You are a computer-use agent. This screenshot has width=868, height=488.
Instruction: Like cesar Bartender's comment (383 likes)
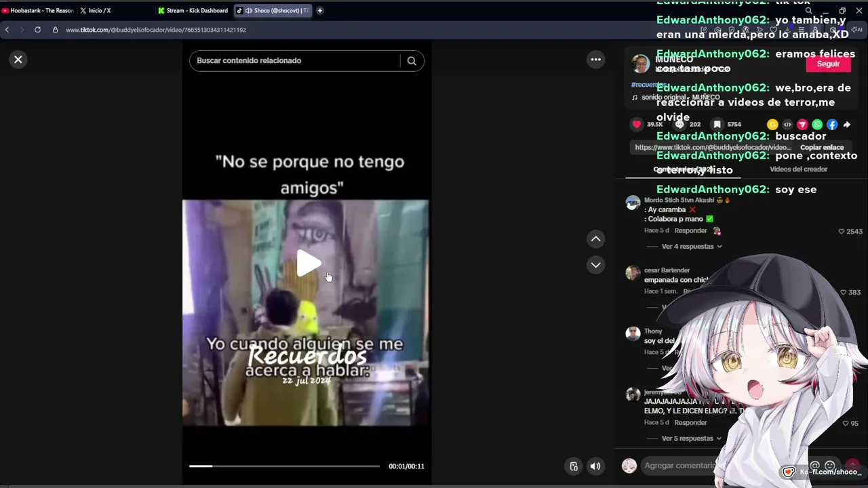click(844, 293)
